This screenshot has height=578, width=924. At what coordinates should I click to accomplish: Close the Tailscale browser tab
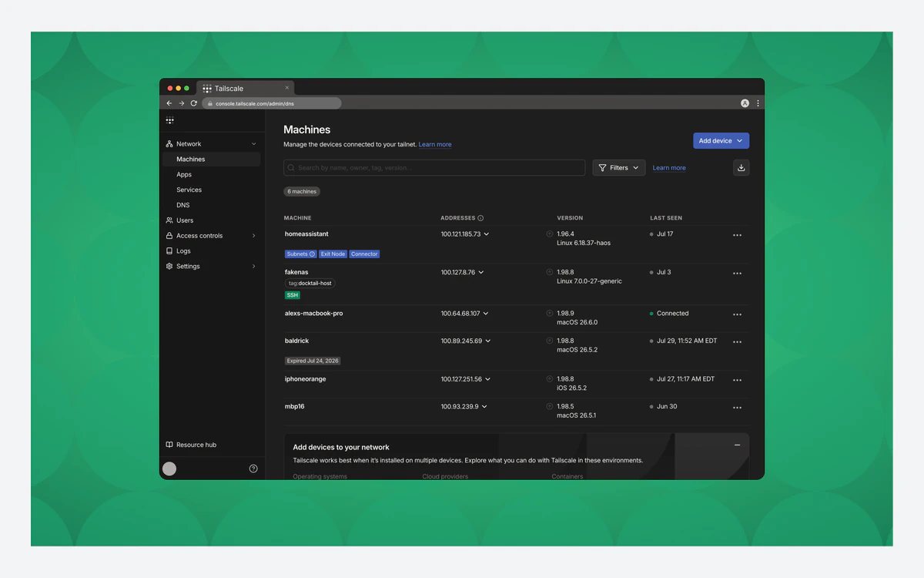[287, 88]
